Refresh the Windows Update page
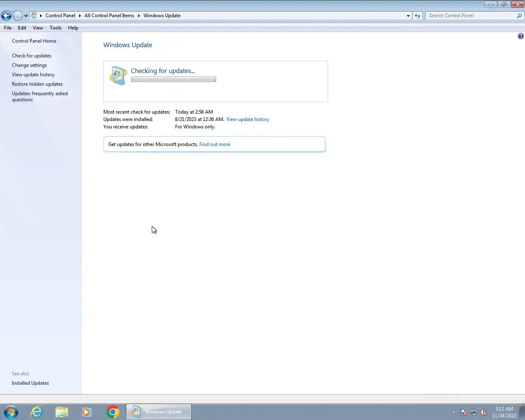This screenshot has height=420, width=525. click(x=418, y=16)
